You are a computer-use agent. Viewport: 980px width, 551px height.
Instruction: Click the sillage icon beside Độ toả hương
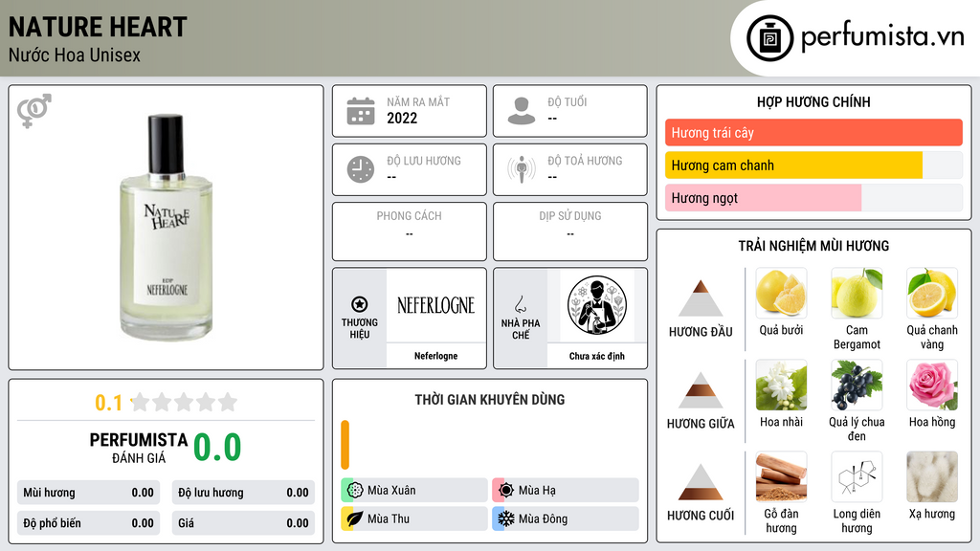pos(522,169)
